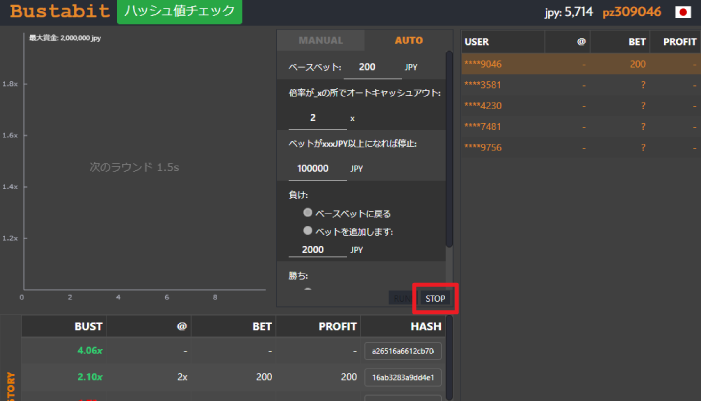Click the add-bet amount field showing 2000
This screenshot has width=701, height=401.
click(x=317, y=249)
